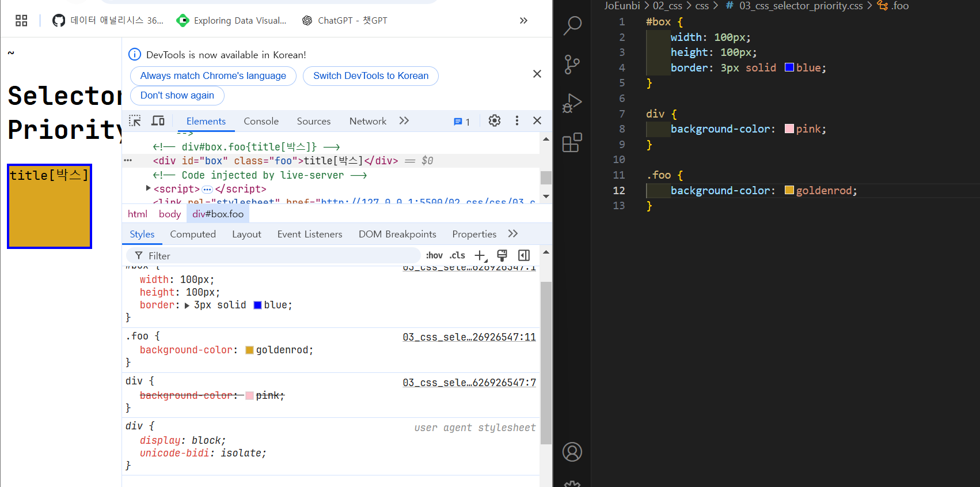Open the Layout subtab
This screenshot has width=980, height=487.
[x=246, y=235]
